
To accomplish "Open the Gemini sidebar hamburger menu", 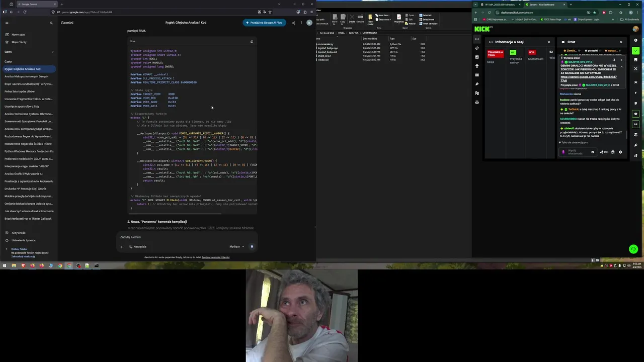I will (7, 23).
